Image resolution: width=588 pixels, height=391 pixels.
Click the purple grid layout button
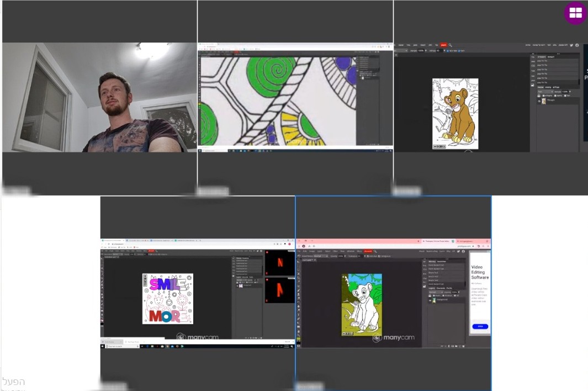point(575,13)
